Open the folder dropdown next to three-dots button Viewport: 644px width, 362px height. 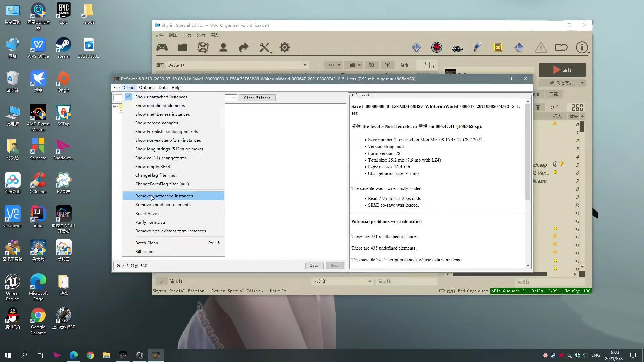click(x=353, y=65)
